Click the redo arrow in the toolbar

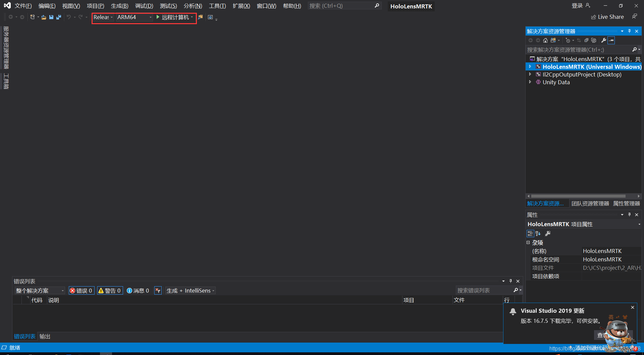[x=80, y=17]
